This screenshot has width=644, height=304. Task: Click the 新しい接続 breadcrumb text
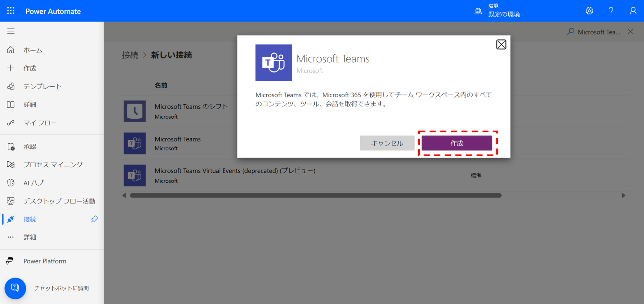pyautogui.click(x=171, y=55)
